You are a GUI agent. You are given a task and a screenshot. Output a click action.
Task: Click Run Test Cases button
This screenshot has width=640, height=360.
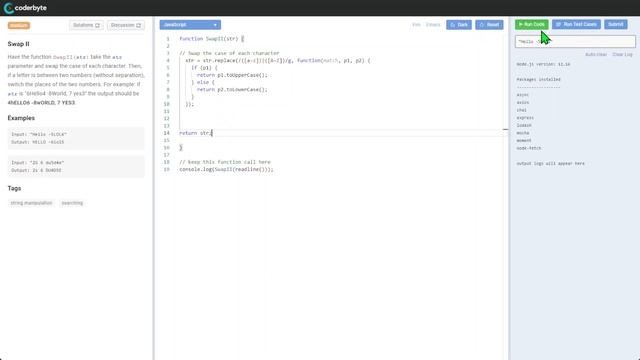pyautogui.click(x=576, y=24)
